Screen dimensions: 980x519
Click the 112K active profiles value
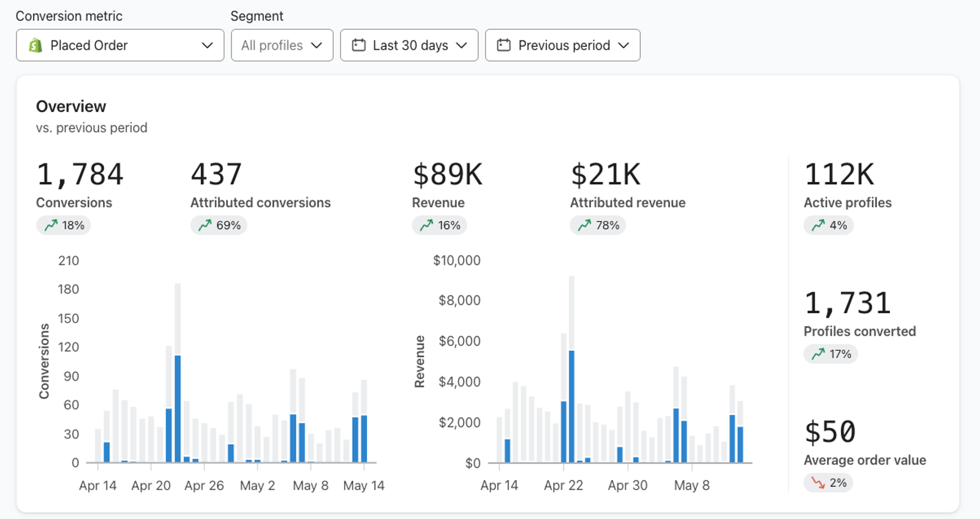[839, 175]
